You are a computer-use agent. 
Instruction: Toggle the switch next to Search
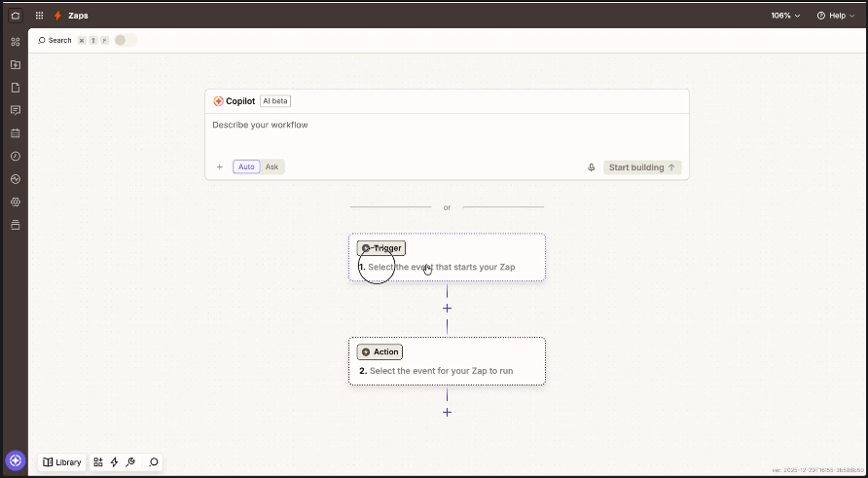tap(125, 40)
